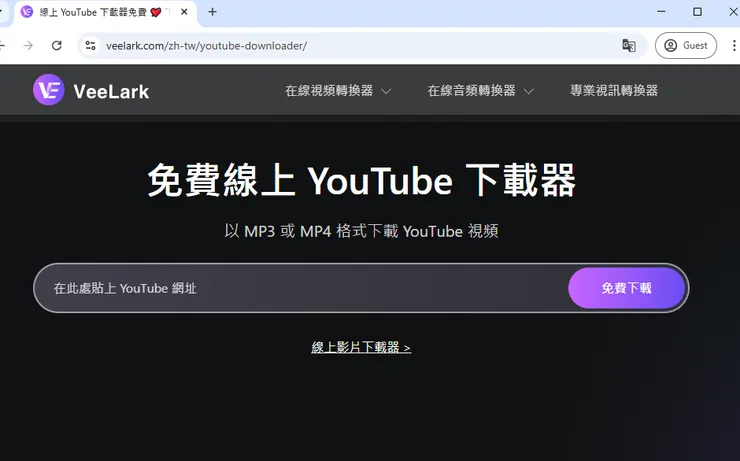Open the Chrome three-dot menu
This screenshot has height=461, width=740.
734,45
